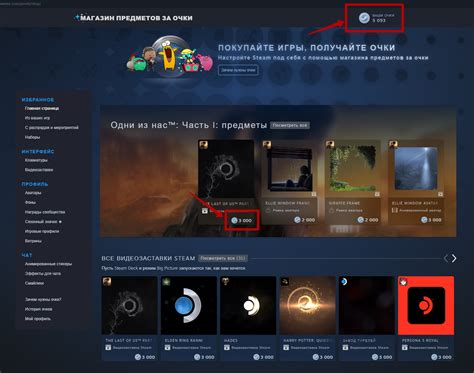The height and width of the screenshot is (373, 474).
Task: Open Мой профиль in the sidebar
Action: coord(38,319)
